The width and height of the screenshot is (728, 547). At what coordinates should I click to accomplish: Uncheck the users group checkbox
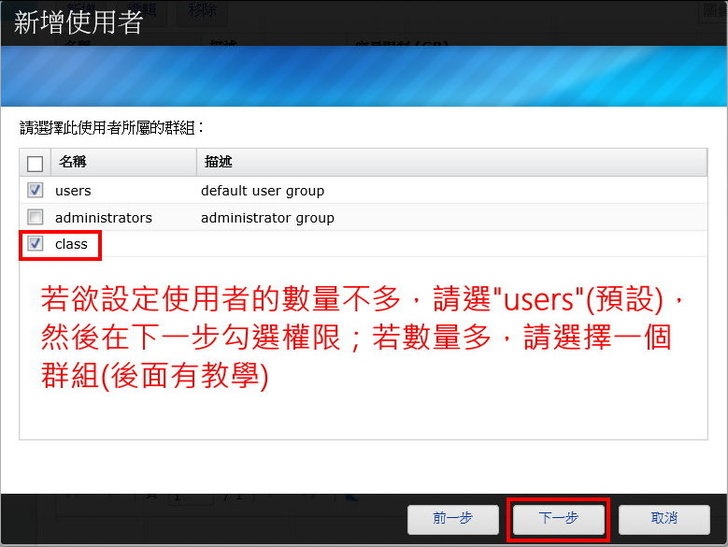[x=35, y=190]
